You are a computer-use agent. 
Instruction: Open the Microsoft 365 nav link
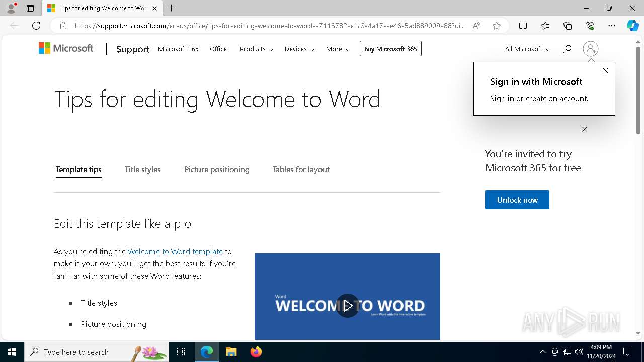coord(178,49)
